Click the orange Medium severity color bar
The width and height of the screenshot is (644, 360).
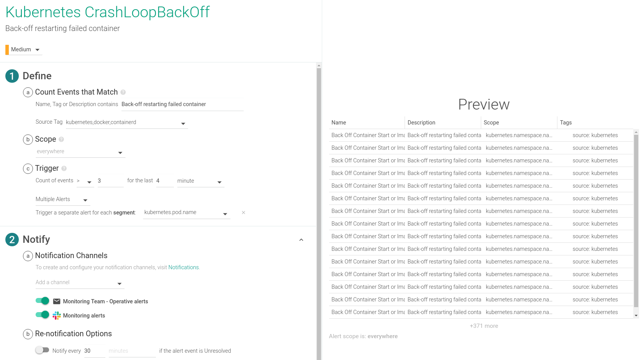[7, 49]
